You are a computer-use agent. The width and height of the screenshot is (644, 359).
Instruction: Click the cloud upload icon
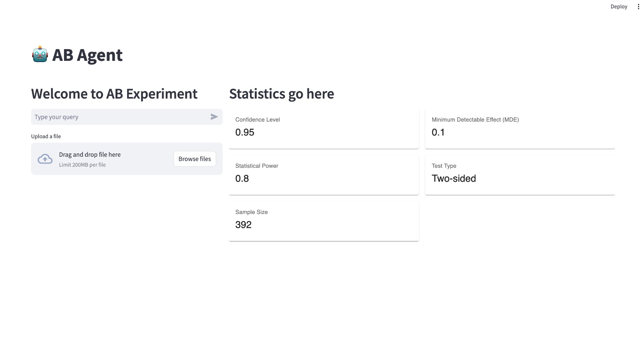point(45,159)
